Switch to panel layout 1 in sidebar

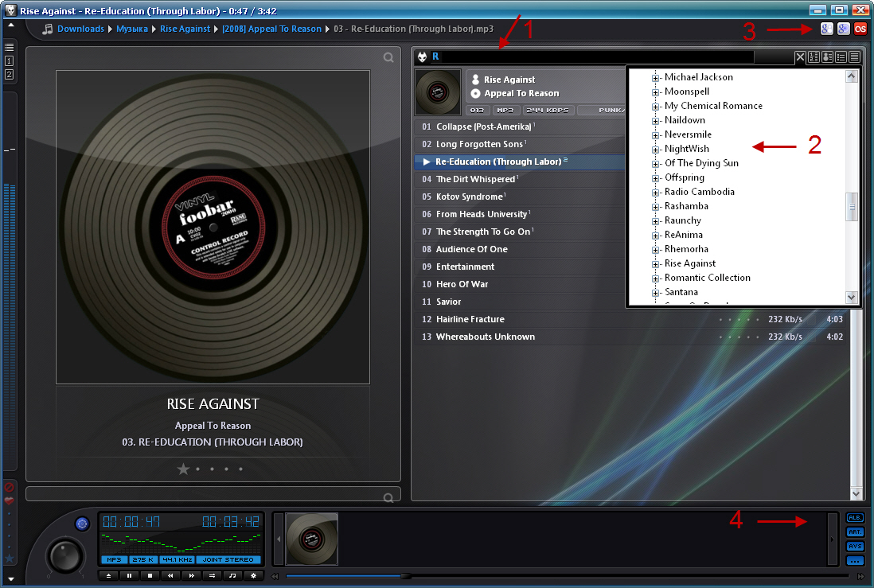[9, 61]
